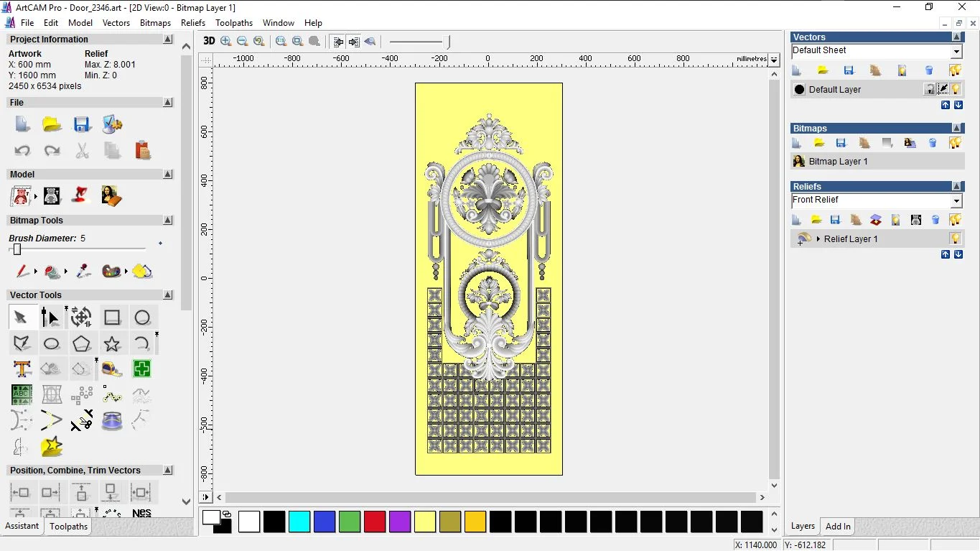
Task: Click the Save file icon
Action: coord(82,124)
